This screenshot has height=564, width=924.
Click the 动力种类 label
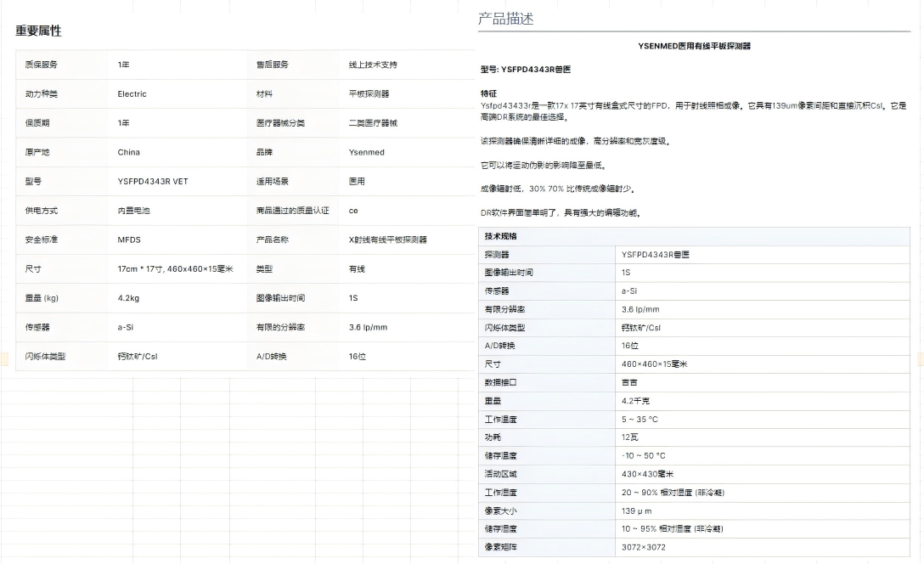coord(42,93)
